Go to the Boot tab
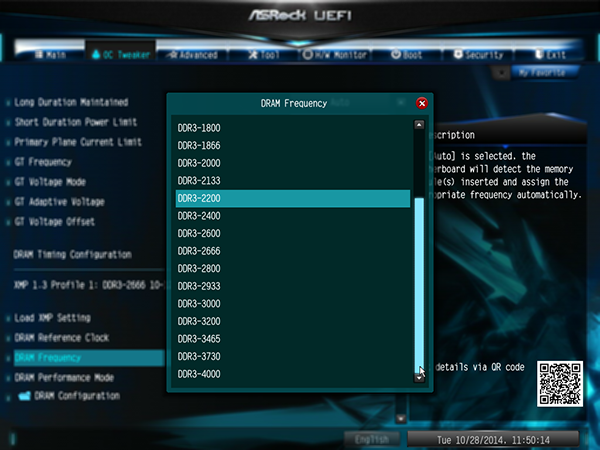The width and height of the screenshot is (600, 450). 407,55
